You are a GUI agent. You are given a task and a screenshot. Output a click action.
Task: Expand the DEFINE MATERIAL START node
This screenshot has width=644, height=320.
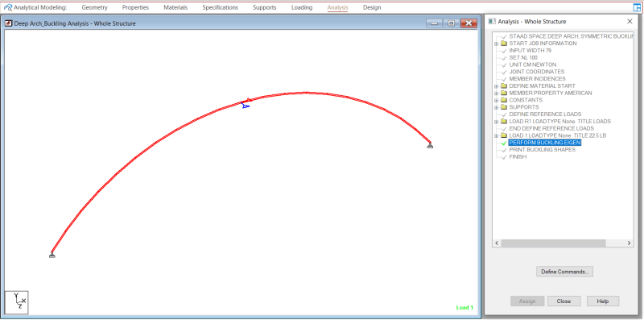click(496, 86)
